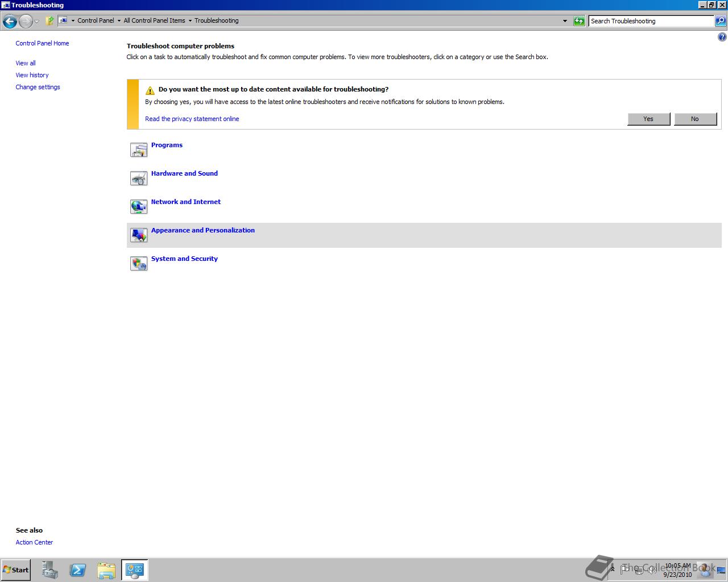
Task: Go back with the blue Back arrow
Action: 9,22
